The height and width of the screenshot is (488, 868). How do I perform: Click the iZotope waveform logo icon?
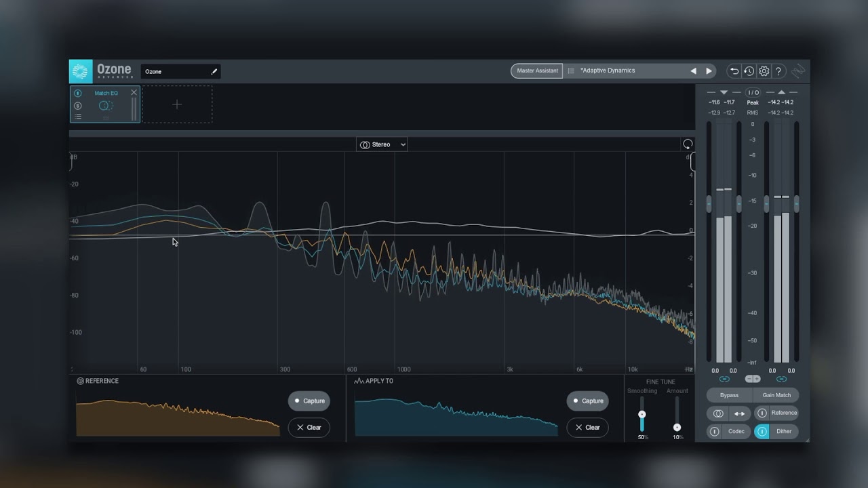pos(798,70)
